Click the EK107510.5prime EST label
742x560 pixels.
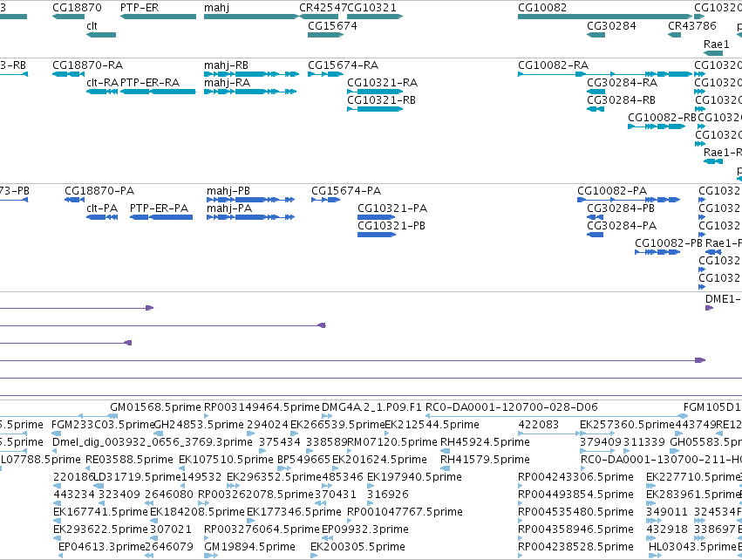[226, 460]
